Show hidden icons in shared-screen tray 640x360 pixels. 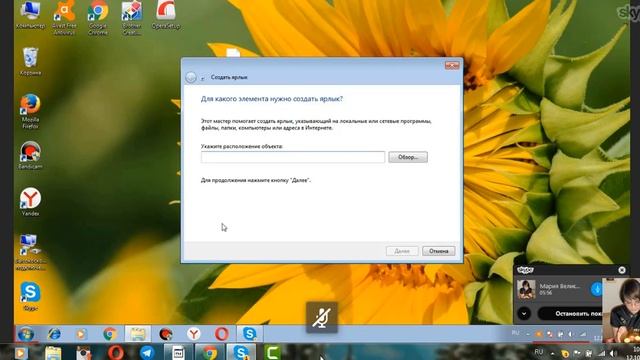coord(528,334)
